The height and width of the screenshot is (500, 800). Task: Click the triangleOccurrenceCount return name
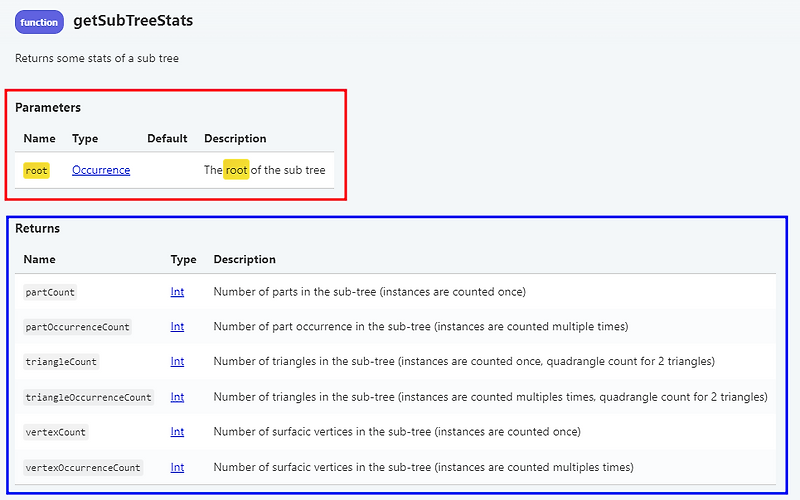[89, 397]
